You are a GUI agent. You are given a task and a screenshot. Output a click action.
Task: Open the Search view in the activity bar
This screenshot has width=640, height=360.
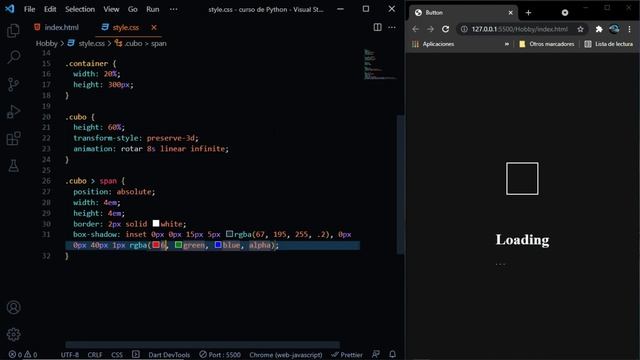point(13,57)
